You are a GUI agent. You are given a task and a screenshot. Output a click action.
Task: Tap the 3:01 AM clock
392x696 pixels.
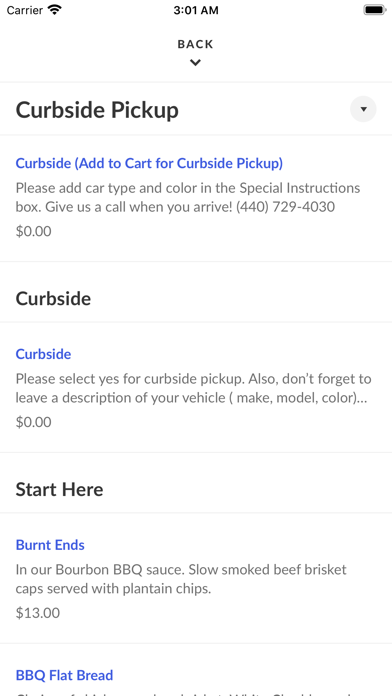pyautogui.click(x=196, y=10)
